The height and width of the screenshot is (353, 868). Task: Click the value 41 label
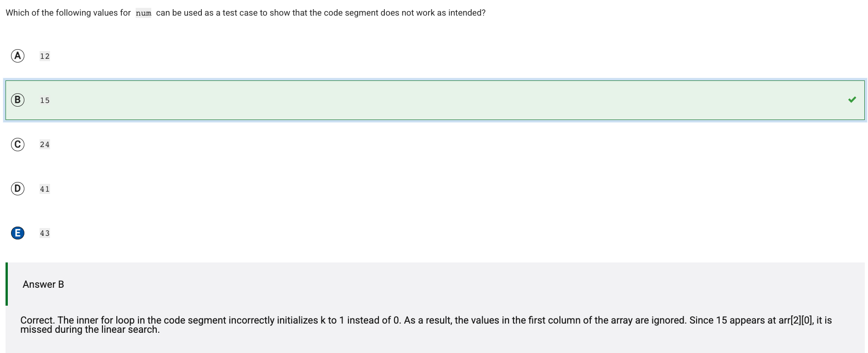(x=45, y=189)
